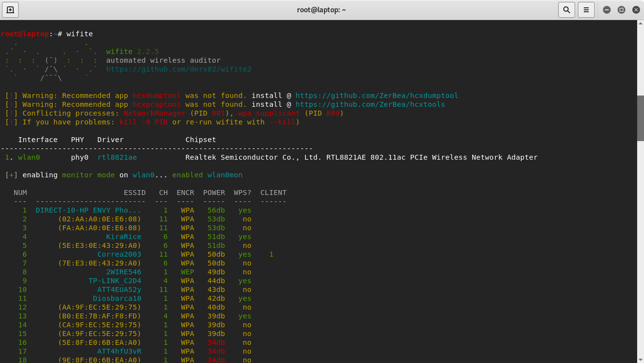Open the wifite2 GitHub link

(179, 69)
